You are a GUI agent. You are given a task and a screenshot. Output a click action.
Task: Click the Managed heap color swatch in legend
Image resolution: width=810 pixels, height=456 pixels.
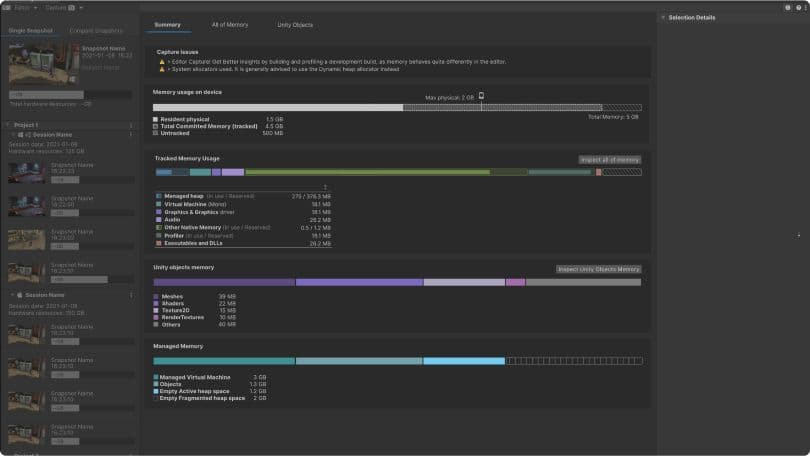click(157, 196)
